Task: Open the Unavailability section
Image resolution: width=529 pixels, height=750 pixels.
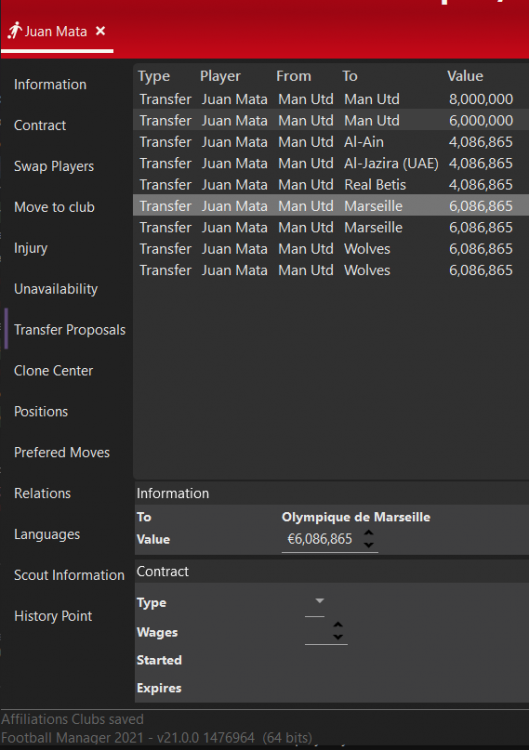Action: pyautogui.click(x=55, y=289)
